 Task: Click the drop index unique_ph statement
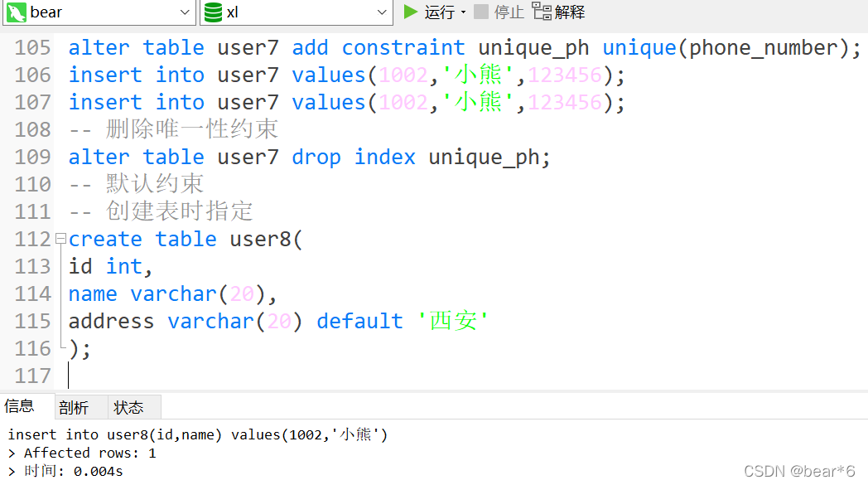point(309,157)
